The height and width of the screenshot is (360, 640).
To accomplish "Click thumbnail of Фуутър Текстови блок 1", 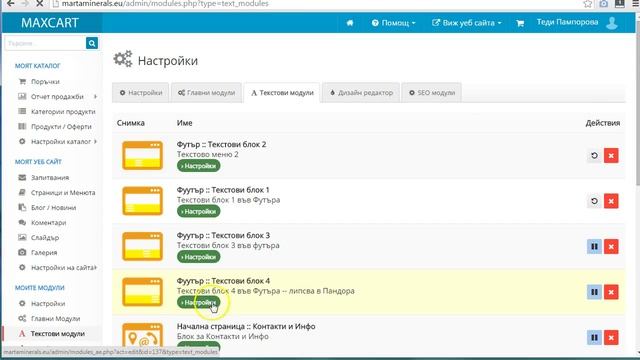I will coord(142,201).
